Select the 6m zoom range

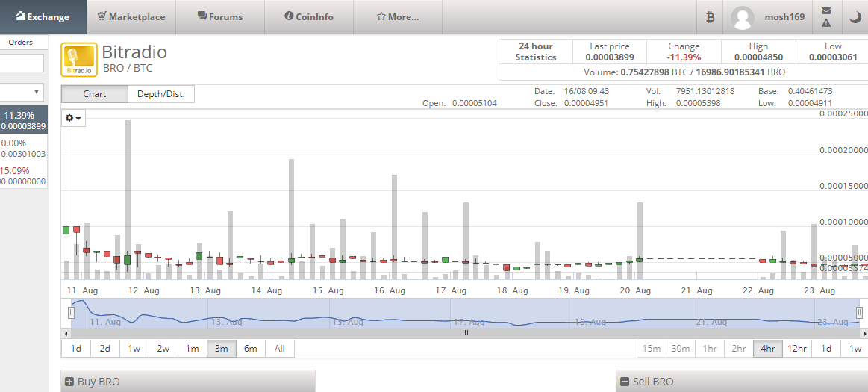coord(251,348)
